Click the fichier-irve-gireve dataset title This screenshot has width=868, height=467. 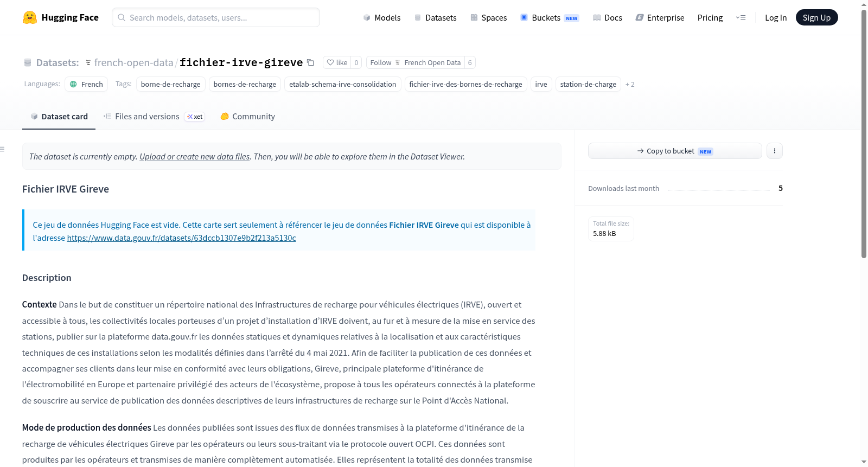pos(241,63)
